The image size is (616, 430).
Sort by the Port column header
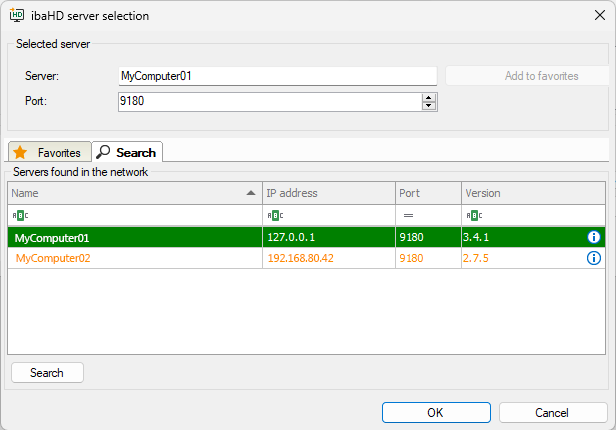coord(428,193)
